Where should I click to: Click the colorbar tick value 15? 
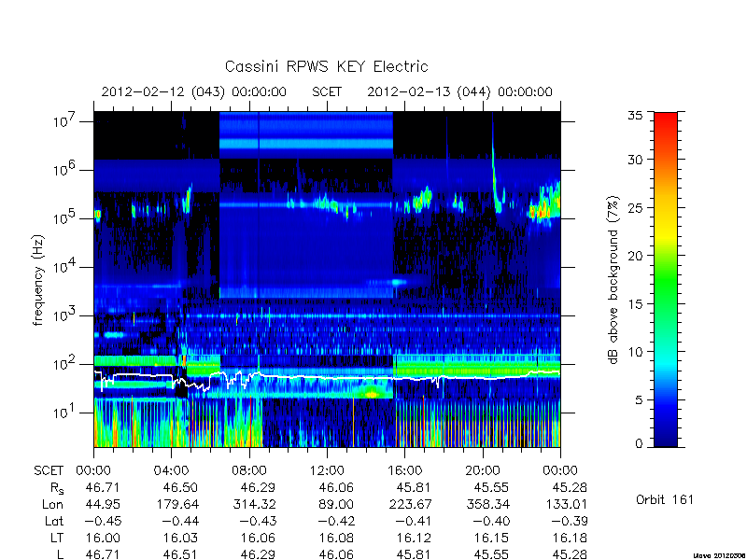[x=635, y=303]
